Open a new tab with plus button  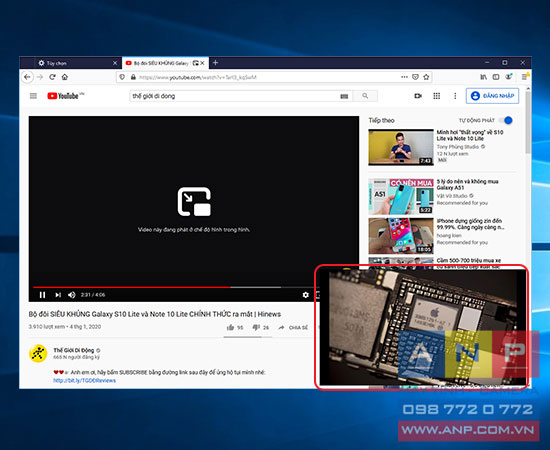(215, 62)
